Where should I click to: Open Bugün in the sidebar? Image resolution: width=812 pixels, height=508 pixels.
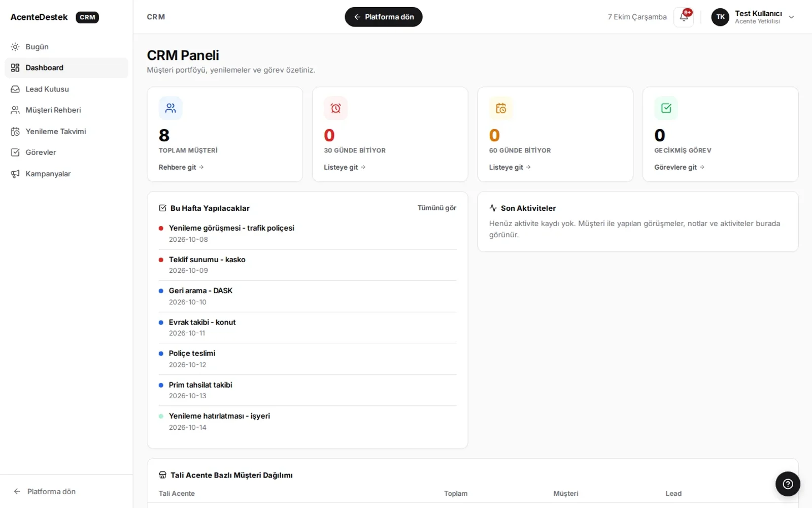(66, 47)
